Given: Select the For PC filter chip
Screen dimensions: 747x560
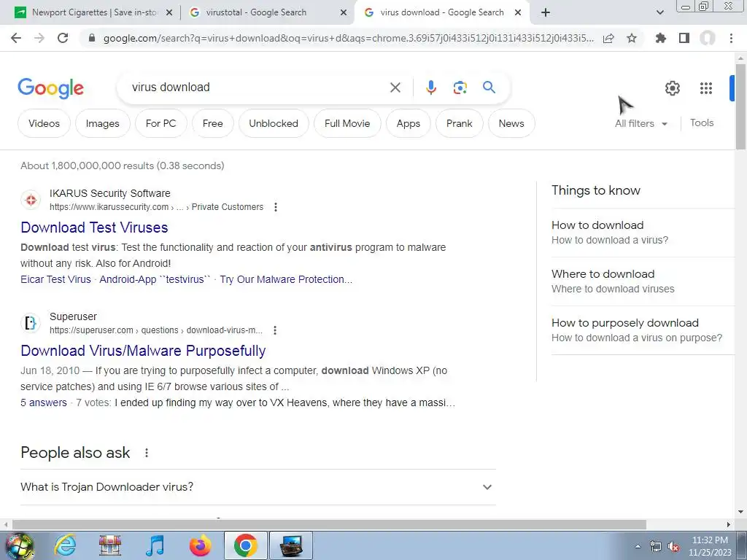Looking at the screenshot, I should coord(161,123).
